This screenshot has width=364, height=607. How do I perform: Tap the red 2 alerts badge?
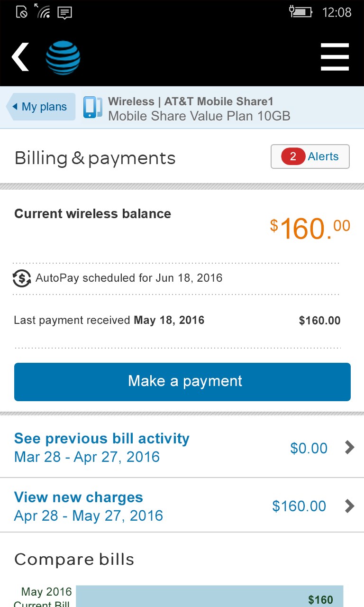[292, 156]
